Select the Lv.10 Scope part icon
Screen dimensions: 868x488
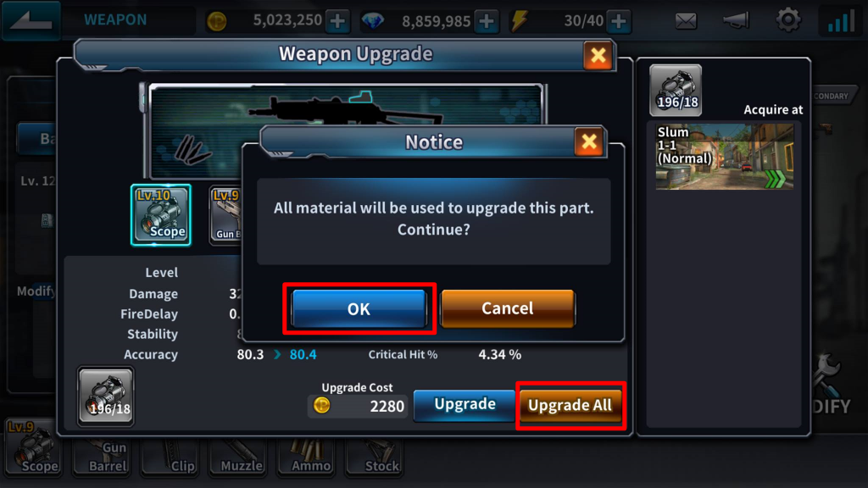[161, 214]
